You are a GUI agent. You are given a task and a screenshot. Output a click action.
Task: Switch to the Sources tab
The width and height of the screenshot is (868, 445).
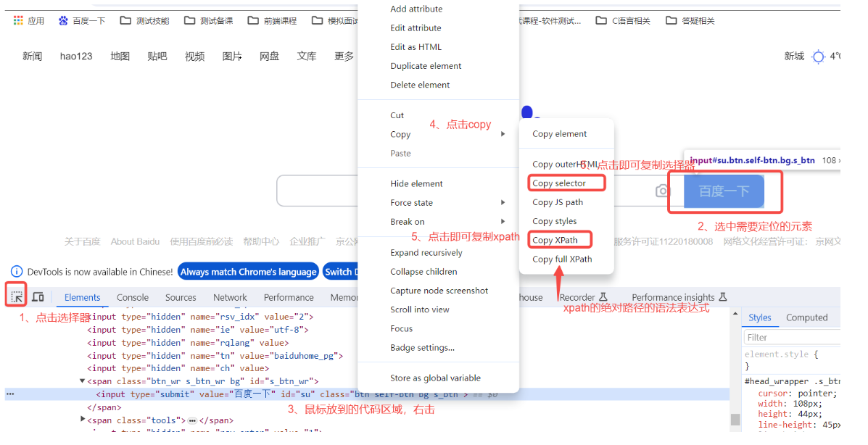point(181,297)
